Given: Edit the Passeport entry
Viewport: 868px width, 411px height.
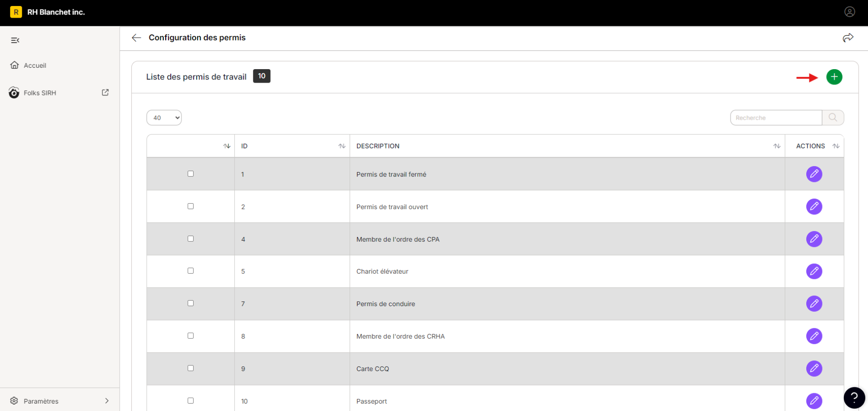Looking at the screenshot, I should [x=814, y=401].
